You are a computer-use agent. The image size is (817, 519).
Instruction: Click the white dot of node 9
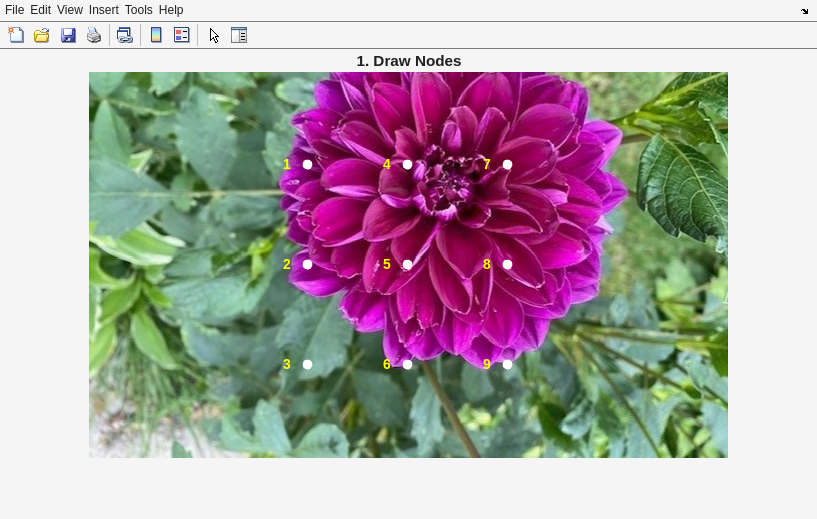pyautogui.click(x=507, y=364)
